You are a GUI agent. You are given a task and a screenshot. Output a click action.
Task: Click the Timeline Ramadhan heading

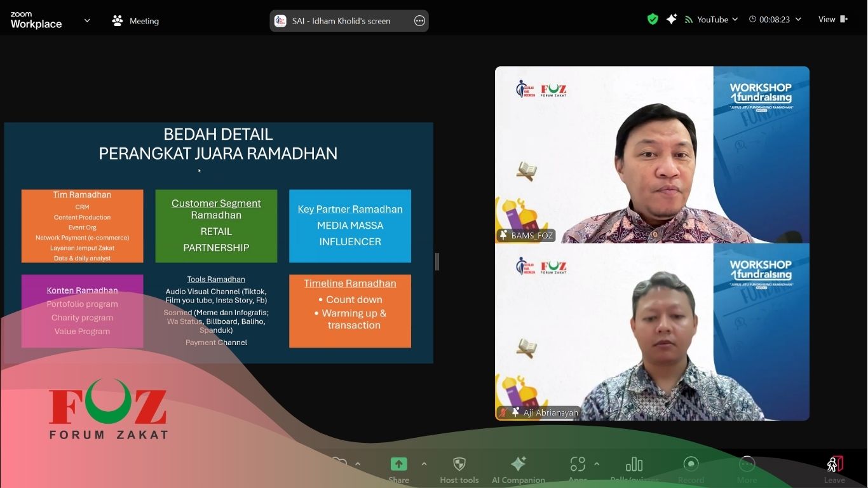click(x=350, y=283)
